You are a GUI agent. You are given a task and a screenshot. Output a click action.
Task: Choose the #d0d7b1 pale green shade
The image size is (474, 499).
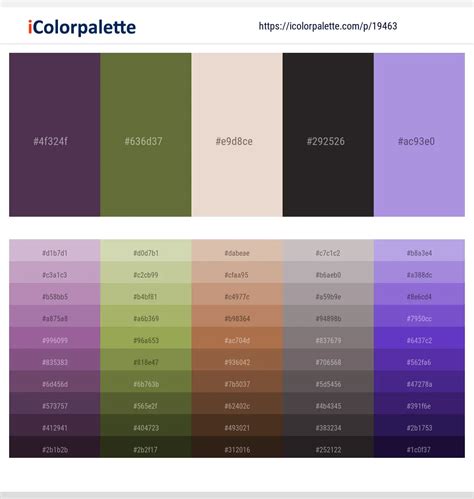pyautogui.click(x=146, y=250)
